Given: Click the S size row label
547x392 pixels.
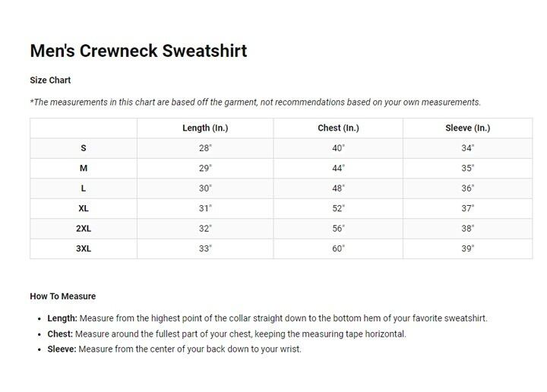Looking at the screenshot, I should pyautogui.click(x=84, y=148).
